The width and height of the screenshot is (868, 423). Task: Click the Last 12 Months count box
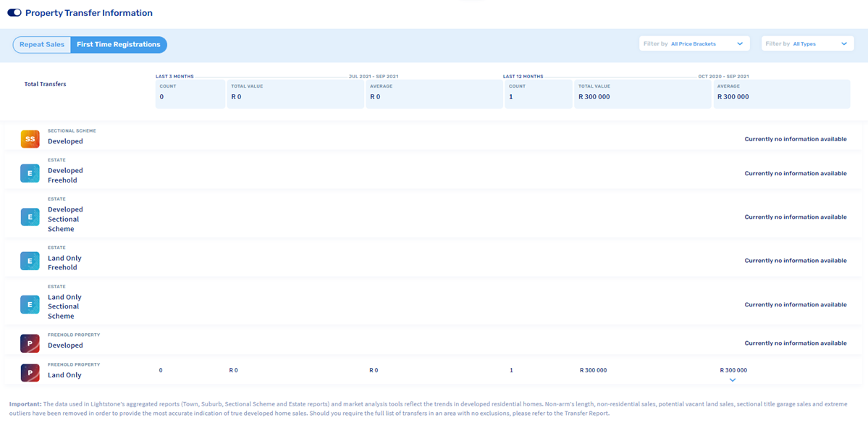click(538, 93)
